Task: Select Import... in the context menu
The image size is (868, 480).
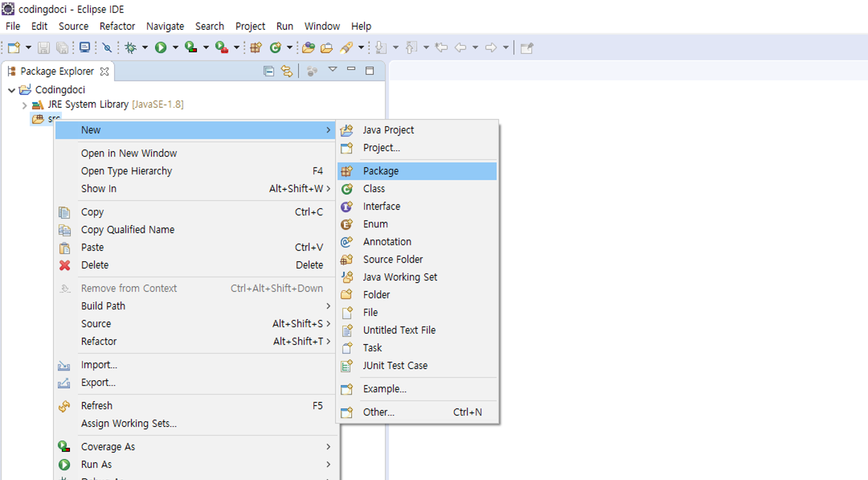Action: (195, 365)
